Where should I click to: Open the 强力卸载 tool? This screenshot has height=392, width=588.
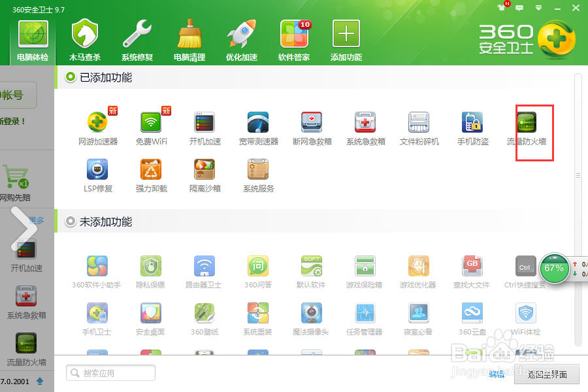[151, 176]
